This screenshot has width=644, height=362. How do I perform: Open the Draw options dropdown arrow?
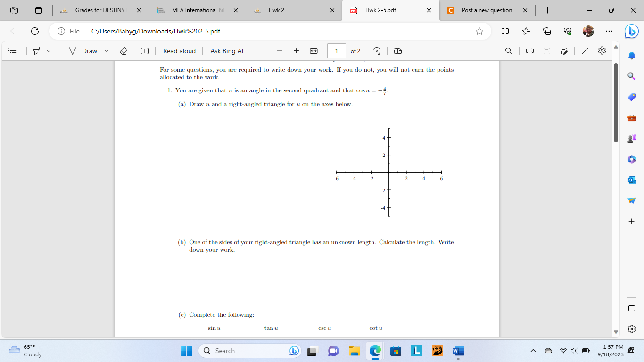point(106,51)
